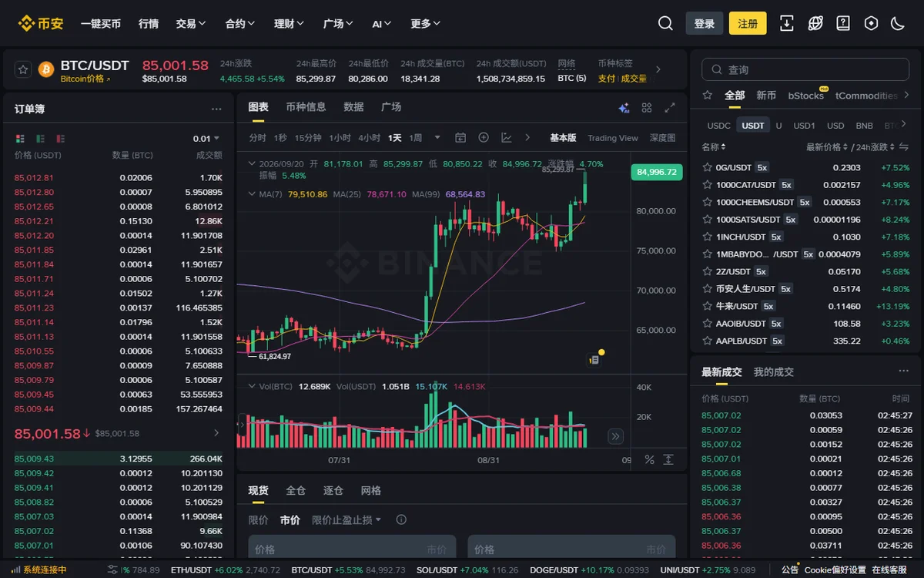
Task: Show both buy and sell order book view
Action: 20,139
